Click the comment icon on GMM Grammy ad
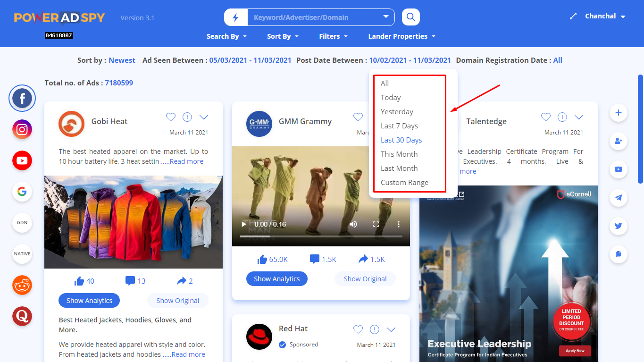This screenshot has width=644, height=362. [315, 259]
